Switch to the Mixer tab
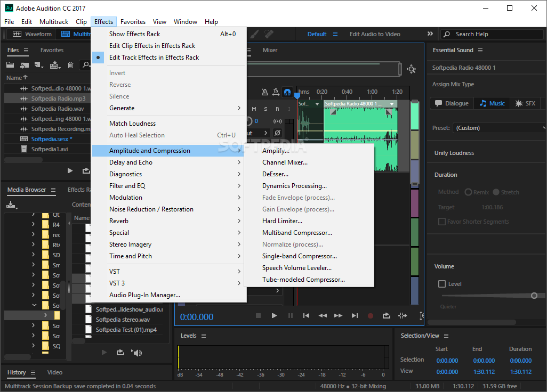The image size is (547, 392). (x=270, y=50)
